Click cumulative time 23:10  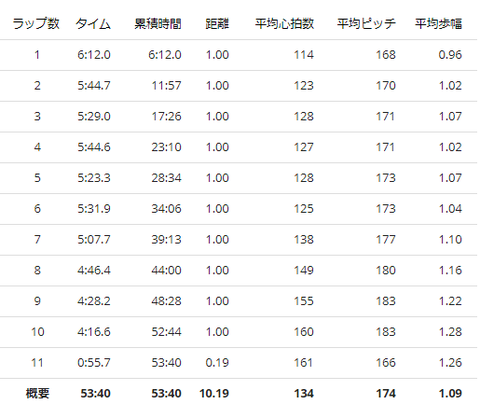pyautogui.click(x=166, y=147)
